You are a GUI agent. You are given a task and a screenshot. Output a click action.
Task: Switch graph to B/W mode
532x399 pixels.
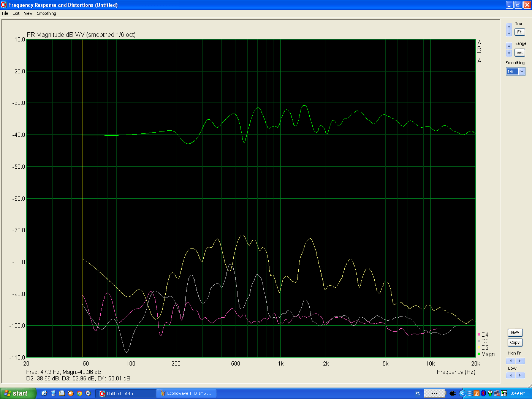coord(515,332)
